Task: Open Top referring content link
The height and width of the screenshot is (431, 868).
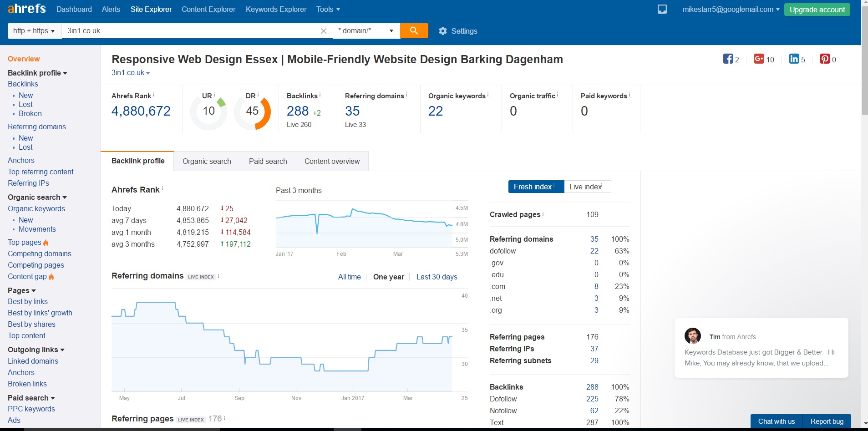Action: point(41,172)
